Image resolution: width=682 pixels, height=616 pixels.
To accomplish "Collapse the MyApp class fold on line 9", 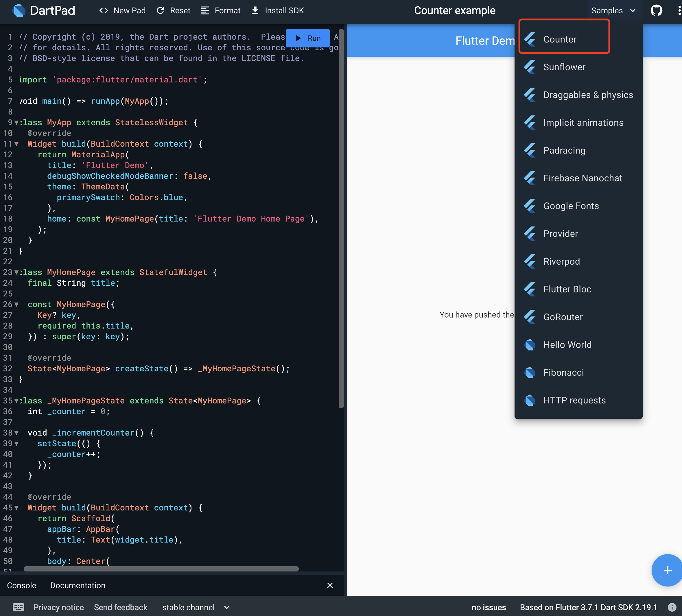I will pyautogui.click(x=16, y=122).
